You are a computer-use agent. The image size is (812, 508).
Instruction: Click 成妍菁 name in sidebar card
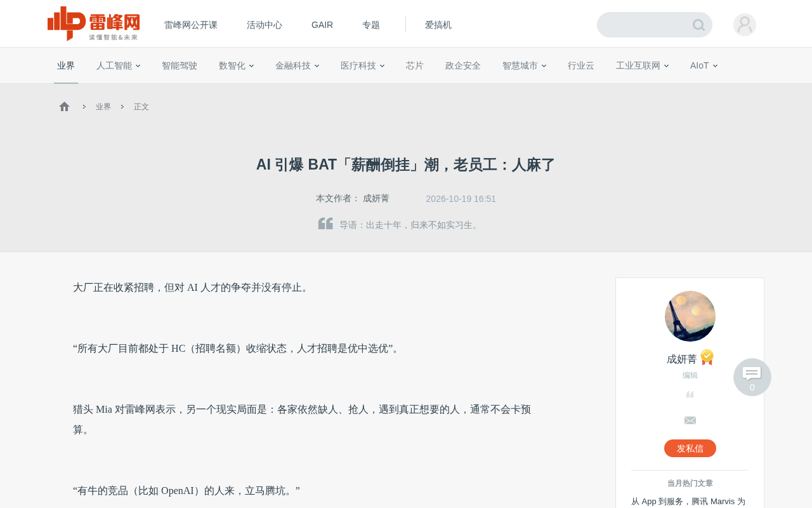(x=682, y=359)
